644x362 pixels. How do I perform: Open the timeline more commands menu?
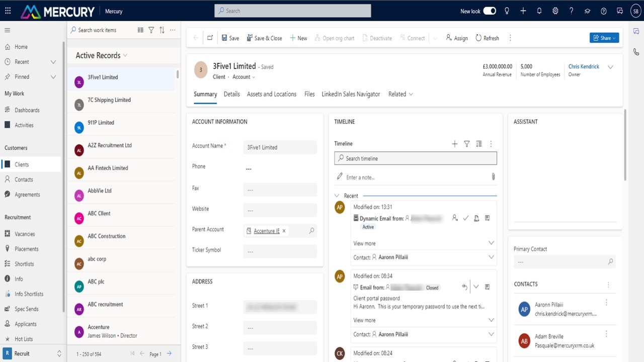[x=491, y=144]
